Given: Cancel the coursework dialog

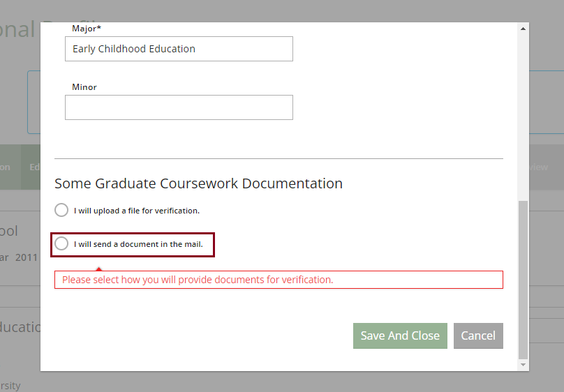Looking at the screenshot, I should (x=477, y=336).
